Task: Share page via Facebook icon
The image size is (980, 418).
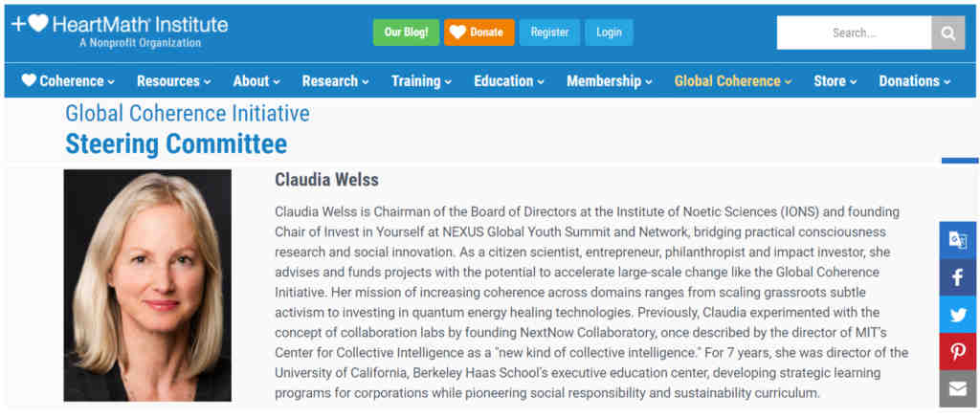Action: pos(957,277)
